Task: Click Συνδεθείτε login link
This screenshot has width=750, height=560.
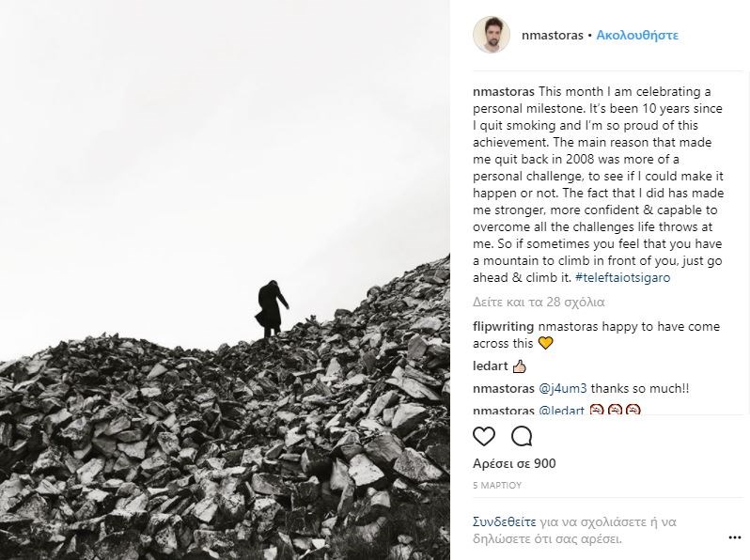Action: coord(503,520)
